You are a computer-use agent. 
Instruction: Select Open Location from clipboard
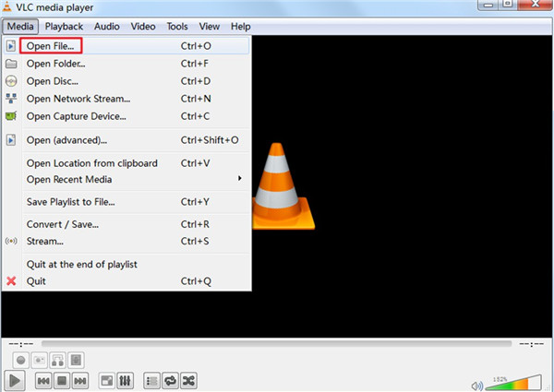[126, 163]
